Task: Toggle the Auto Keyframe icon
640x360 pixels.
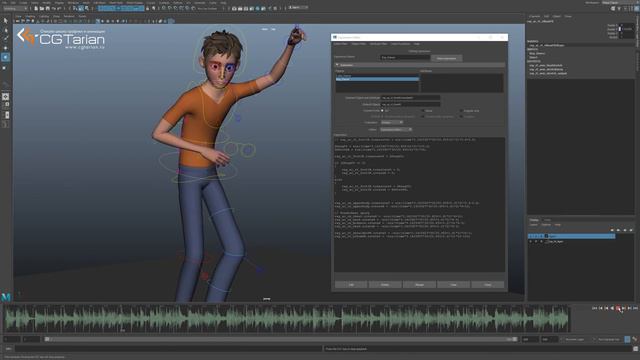Action: tap(627, 339)
